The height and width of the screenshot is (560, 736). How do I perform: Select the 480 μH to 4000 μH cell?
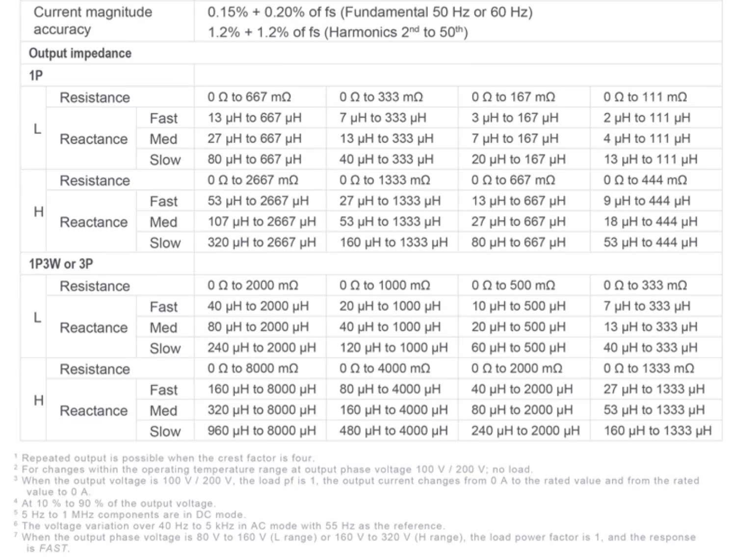pos(394,431)
